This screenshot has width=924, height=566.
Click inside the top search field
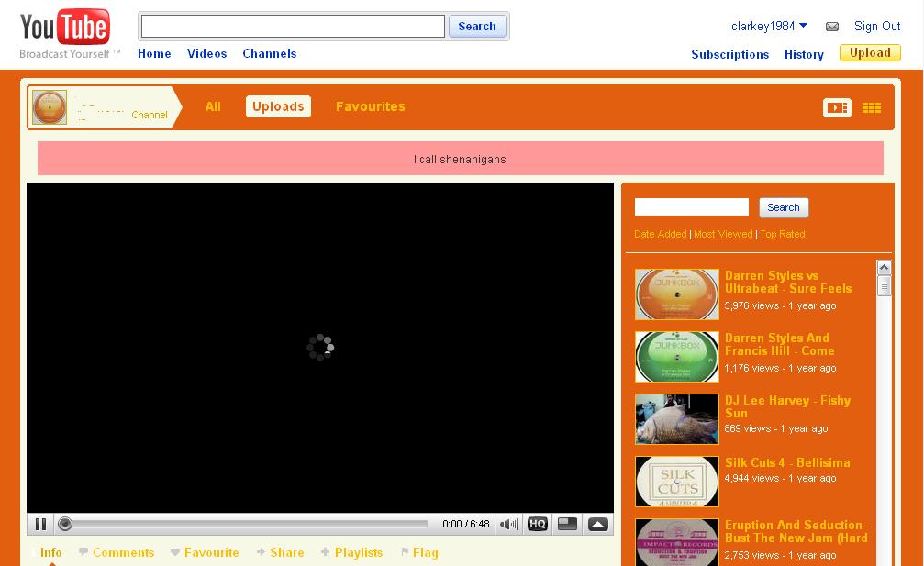tap(293, 26)
